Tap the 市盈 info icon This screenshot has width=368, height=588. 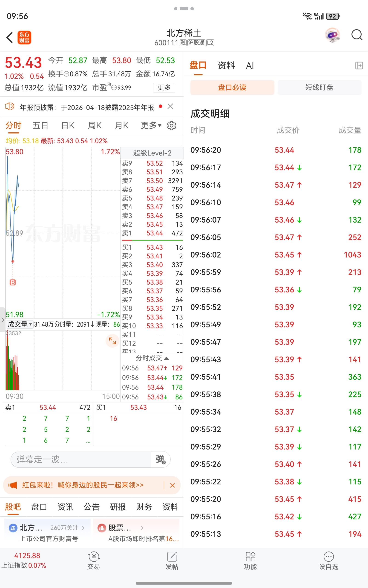coord(114,88)
